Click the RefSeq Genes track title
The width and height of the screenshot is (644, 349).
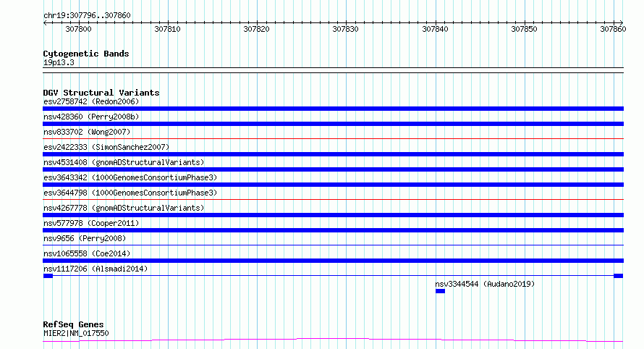tap(73, 325)
